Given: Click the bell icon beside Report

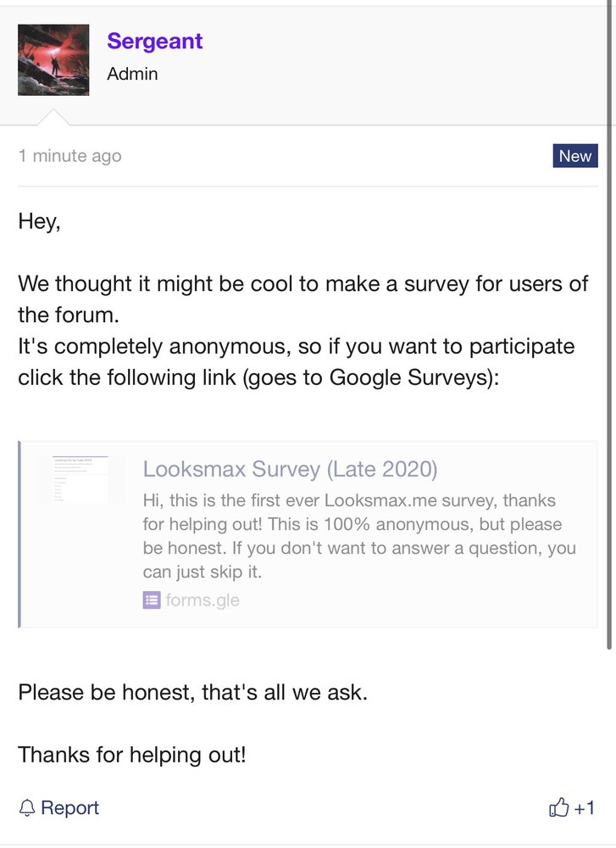Looking at the screenshot, I should 27,808.
